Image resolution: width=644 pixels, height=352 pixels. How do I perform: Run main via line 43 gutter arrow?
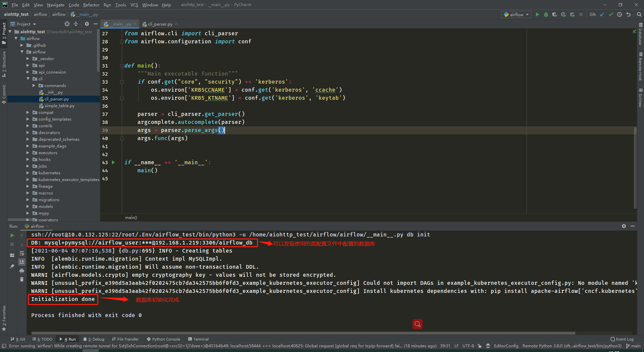[113, 162]
